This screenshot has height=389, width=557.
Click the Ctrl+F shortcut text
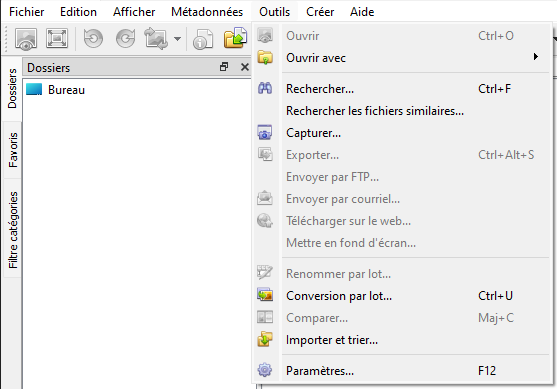click(x=494, y=88)
